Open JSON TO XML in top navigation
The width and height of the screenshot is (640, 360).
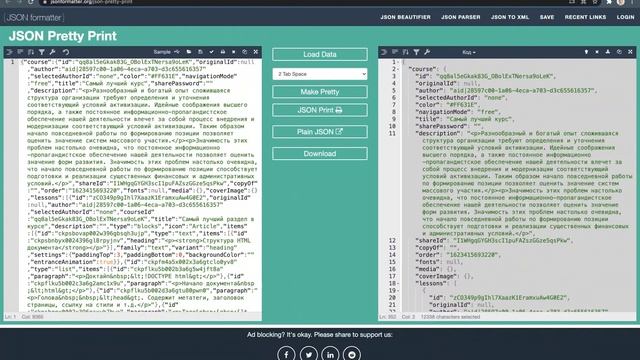click(x=510, y=17)
